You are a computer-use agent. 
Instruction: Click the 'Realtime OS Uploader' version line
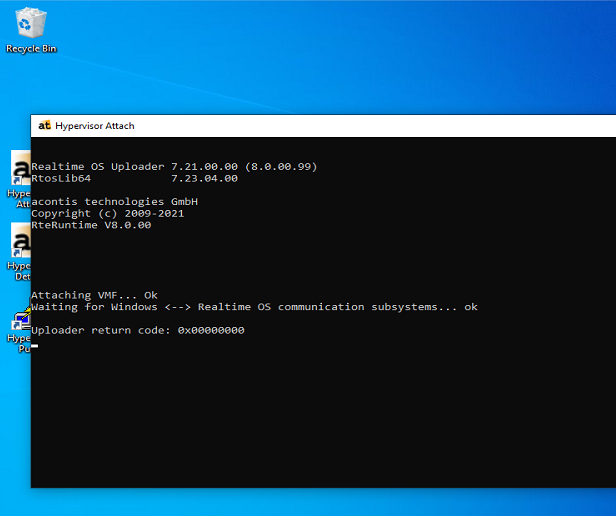coord(173,166)
